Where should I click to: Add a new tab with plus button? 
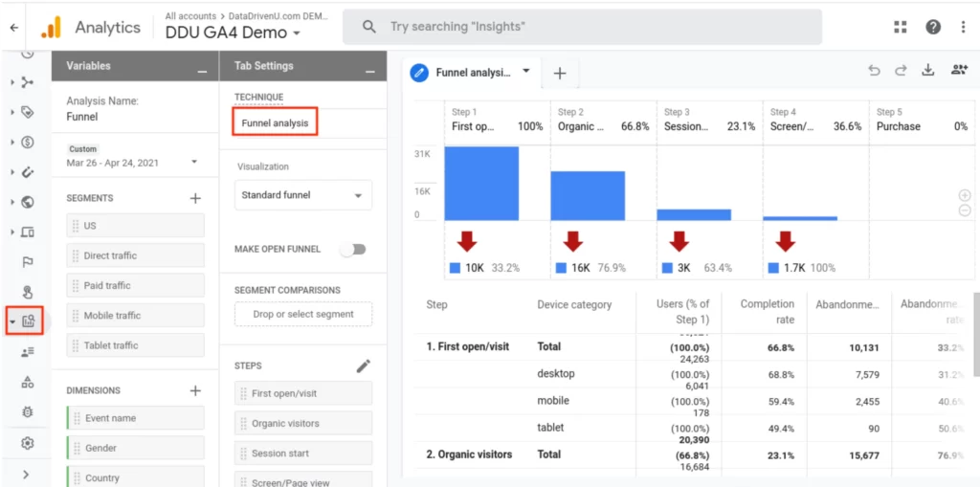560,74
